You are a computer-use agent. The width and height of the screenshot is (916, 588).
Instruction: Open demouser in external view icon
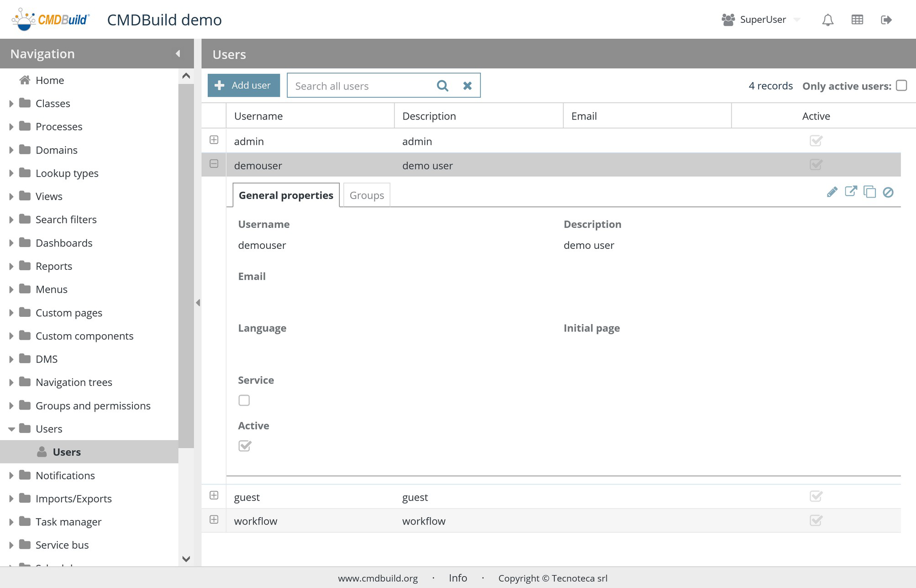851,192
